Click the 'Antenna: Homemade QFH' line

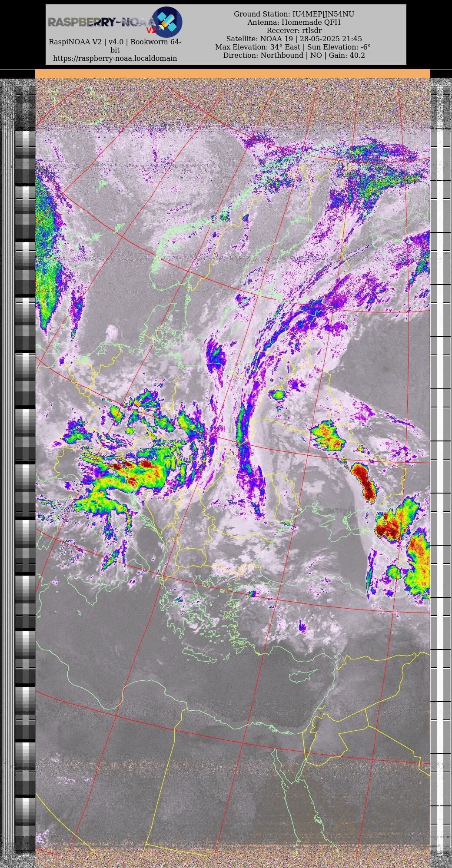point(294,23)
